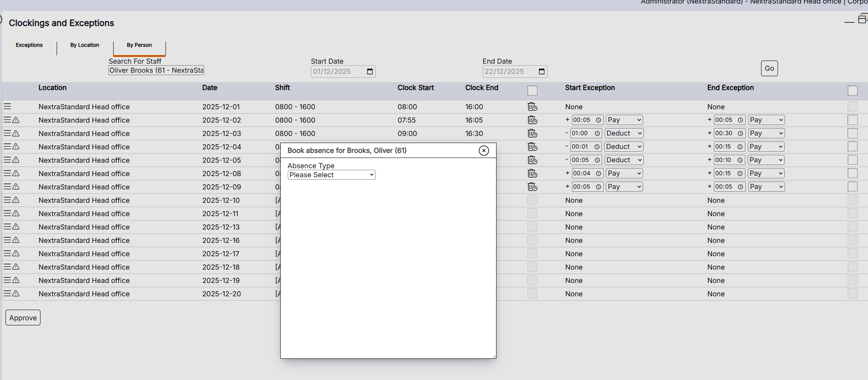Image resolution: width=868 pixels, height=380 pixels.
Task: Open row menu for 2025-12-01 entry
Action: point(7,106)
